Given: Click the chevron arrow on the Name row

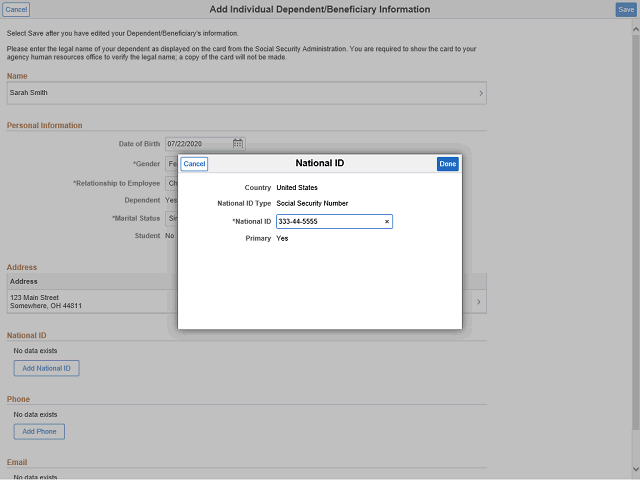Looking at the screenshot, I should tap(480, 93).
